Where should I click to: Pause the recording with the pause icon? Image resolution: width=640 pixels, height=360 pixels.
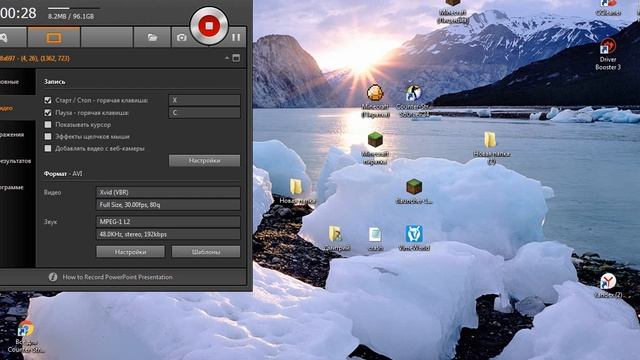pyautogui.click(x=236, y=37)
